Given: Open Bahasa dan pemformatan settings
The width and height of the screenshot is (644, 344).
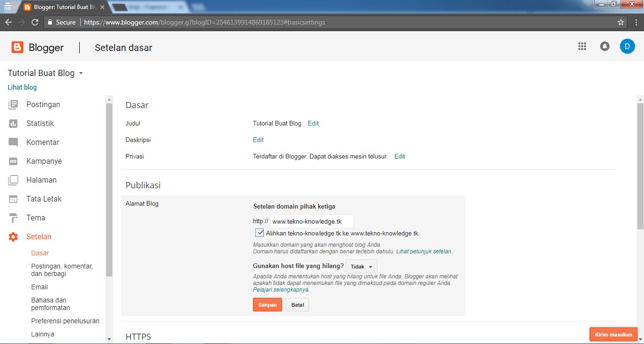Looking at the screenshot, I should pos(50,304).
